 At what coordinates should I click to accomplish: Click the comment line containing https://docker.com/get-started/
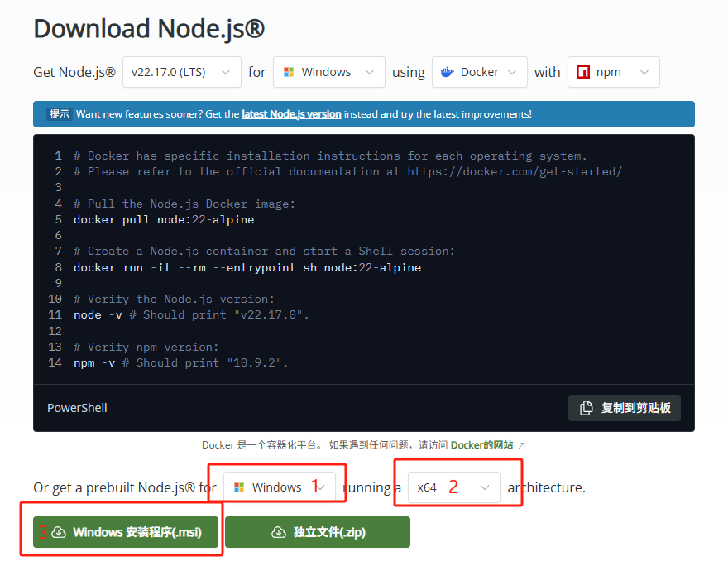click(x=347, y=172)
